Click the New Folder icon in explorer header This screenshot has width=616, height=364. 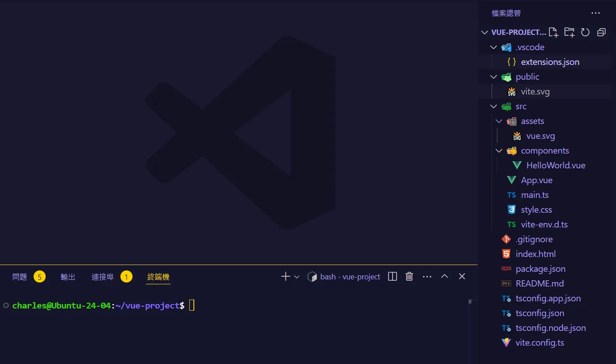(569, 32)
